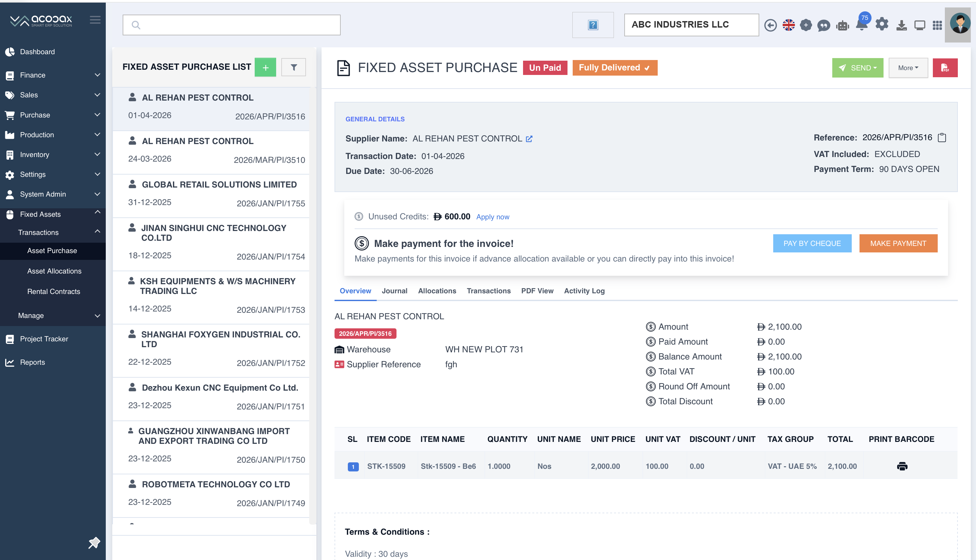Image resolution: width=976 pixels, height=560 pixels.
Task: Change language via UK flag icon
Action: click(788, 25)
